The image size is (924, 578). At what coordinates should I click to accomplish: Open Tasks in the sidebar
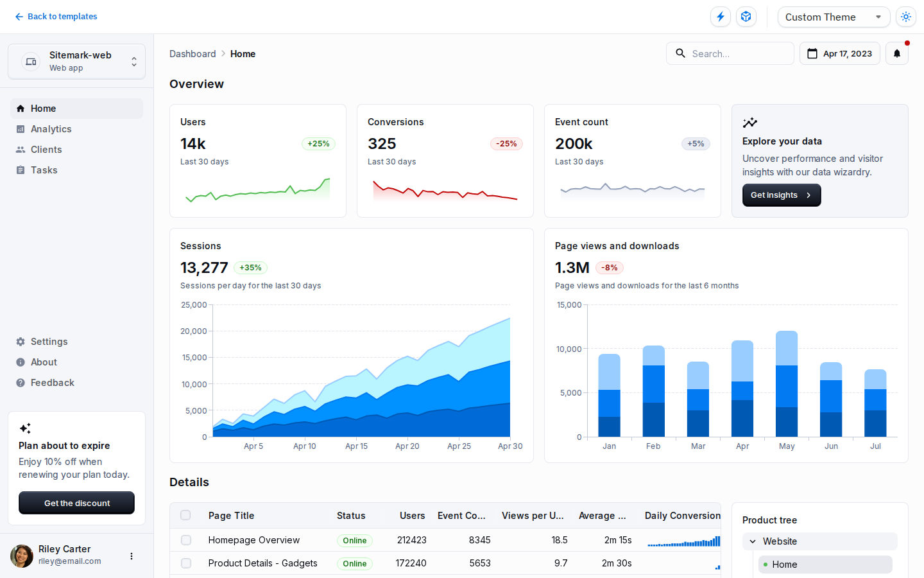point(76,170)
